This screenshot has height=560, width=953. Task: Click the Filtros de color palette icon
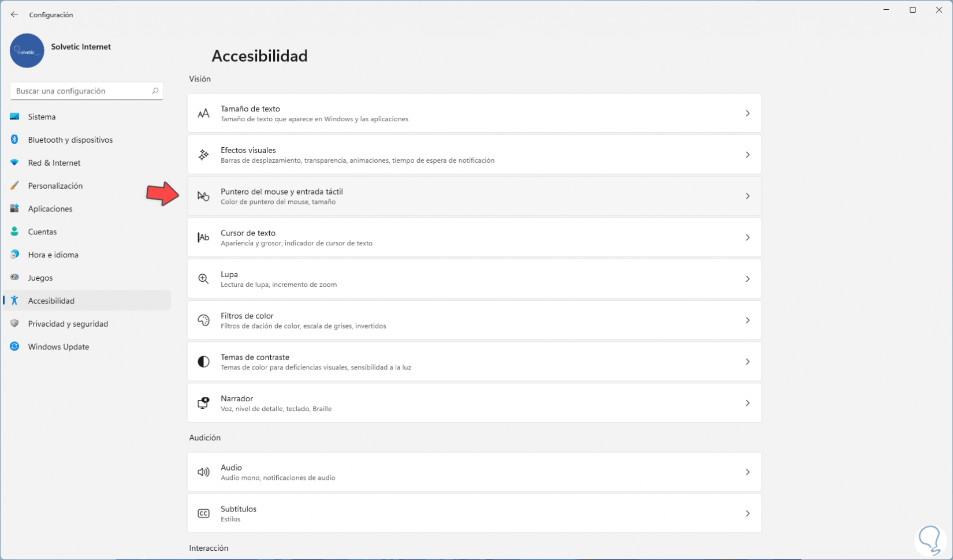coord(203,320)
